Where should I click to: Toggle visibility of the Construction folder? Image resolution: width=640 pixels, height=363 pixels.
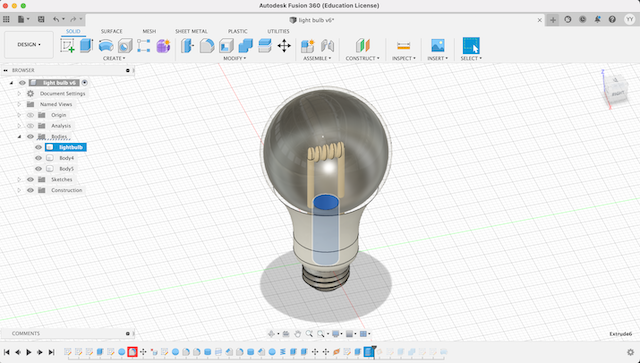pos(30,190)
